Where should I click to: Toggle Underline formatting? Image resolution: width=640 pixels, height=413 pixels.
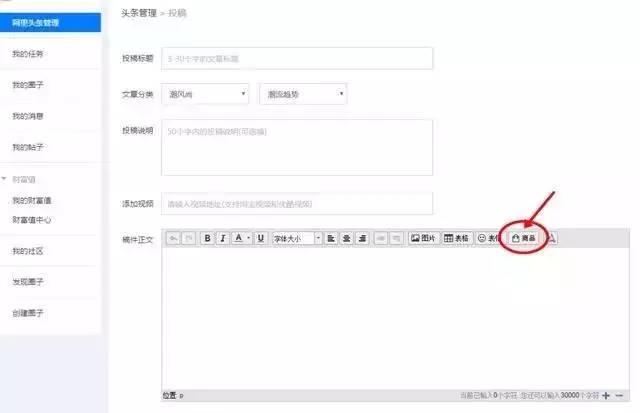click(260, 238)
